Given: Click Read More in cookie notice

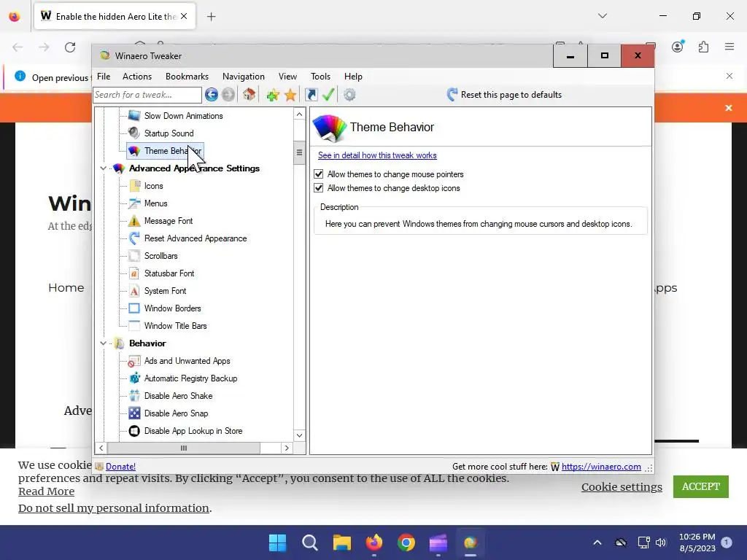Looking at the screenshot, I should [x=46, y=491].
